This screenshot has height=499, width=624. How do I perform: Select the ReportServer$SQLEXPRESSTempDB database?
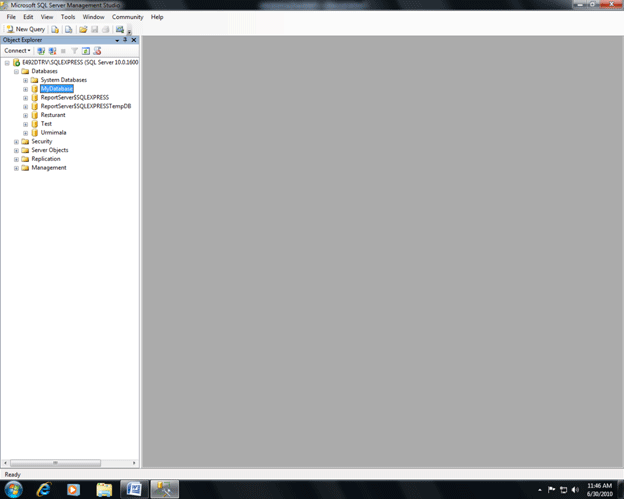[86, 106]
